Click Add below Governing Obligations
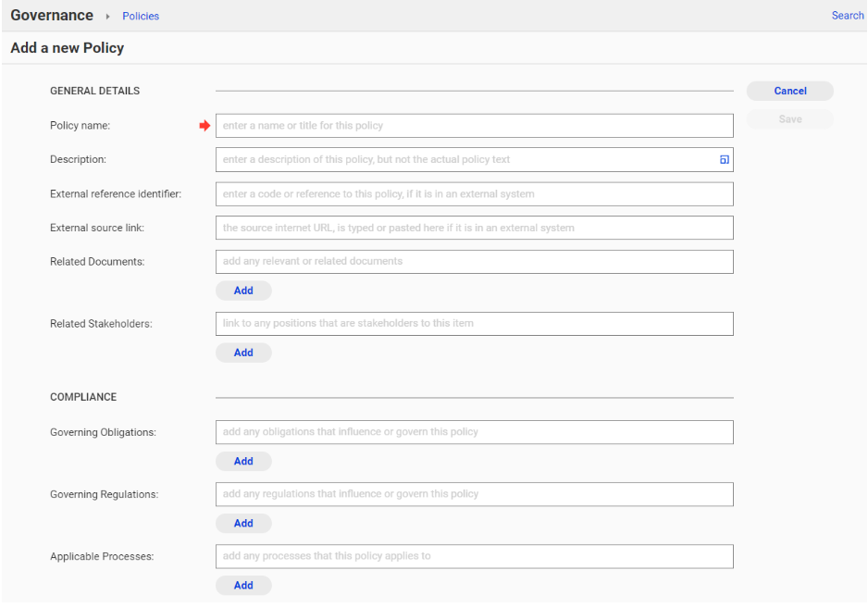The width and height of the screenshot is (868, 607). 243,461
